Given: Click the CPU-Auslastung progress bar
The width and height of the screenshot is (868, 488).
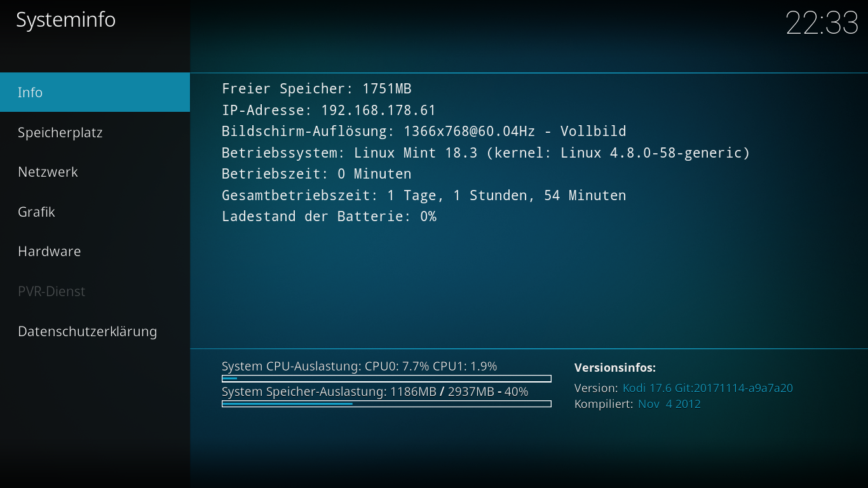Looking at the screenshot, I should [386, 379].
